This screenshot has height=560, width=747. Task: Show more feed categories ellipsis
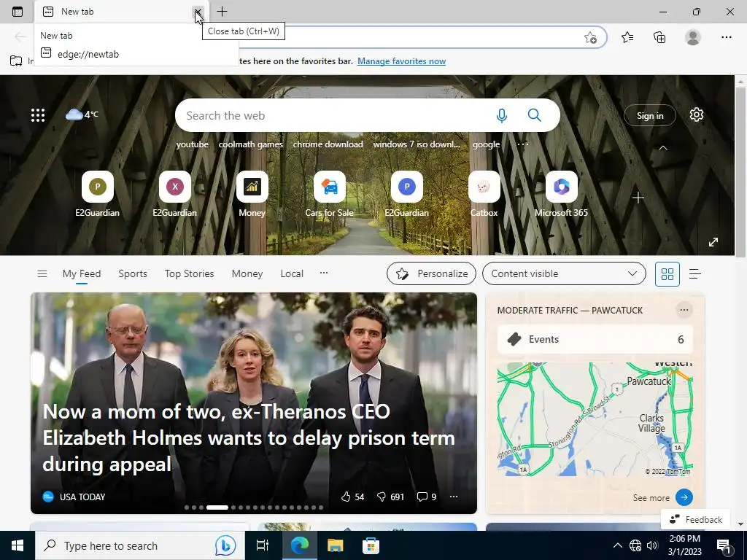[x=324, y=273]
